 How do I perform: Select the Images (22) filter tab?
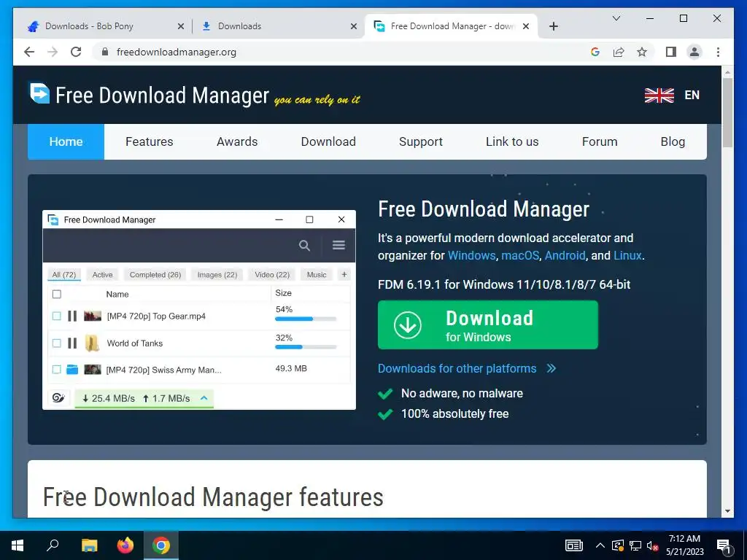(217, 275)
